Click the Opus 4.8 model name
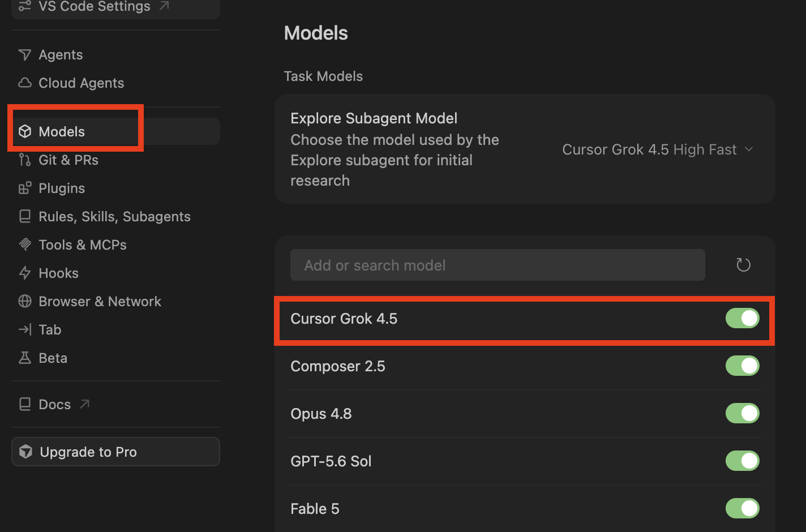Image resolution: width=806 pixels, height=532 pixels. pyautogui.click(x=321, y=414)
